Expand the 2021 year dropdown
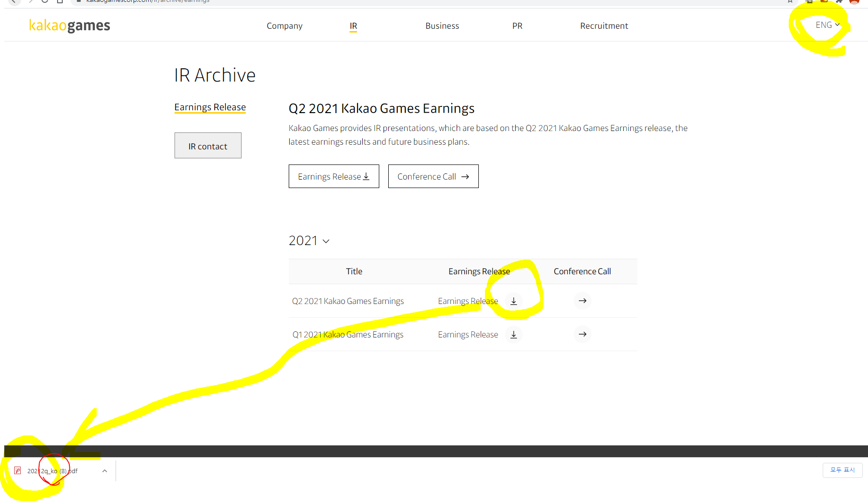The width and height of the screenshot is (868, 501). [309, 241]
